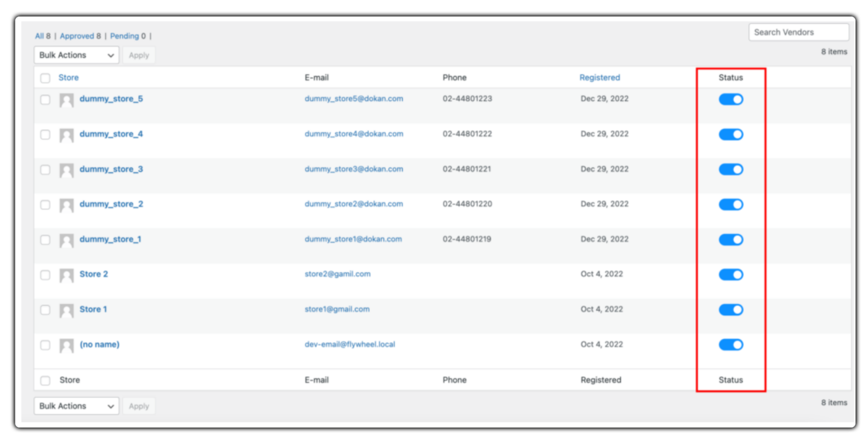Open dummy_store_5's avatar profile image

pyautogui.click(x=66, y=99)
